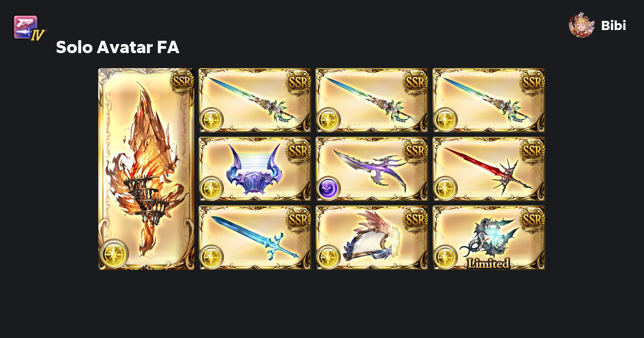Select the second teal sword in top row
Screen dimensions: 644x338
pyautogui.click(x=372, y=100)
